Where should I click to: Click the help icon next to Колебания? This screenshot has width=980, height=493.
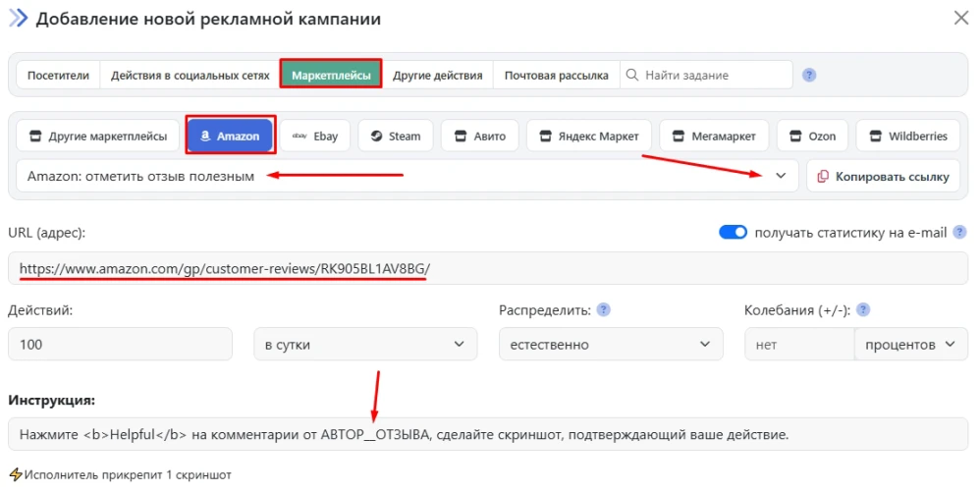(x=863, y=310)
